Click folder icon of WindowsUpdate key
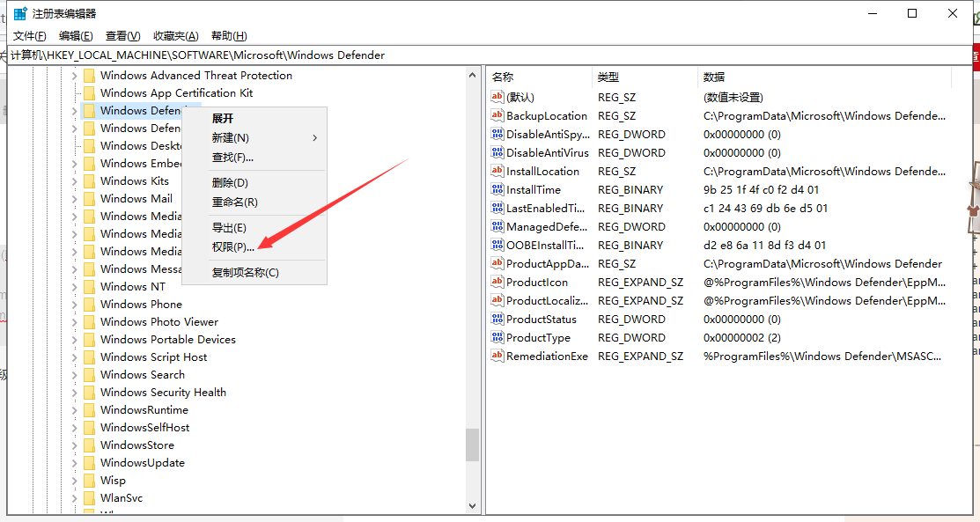The height and width of the screenshot is (522, 980). click(90, 463)
